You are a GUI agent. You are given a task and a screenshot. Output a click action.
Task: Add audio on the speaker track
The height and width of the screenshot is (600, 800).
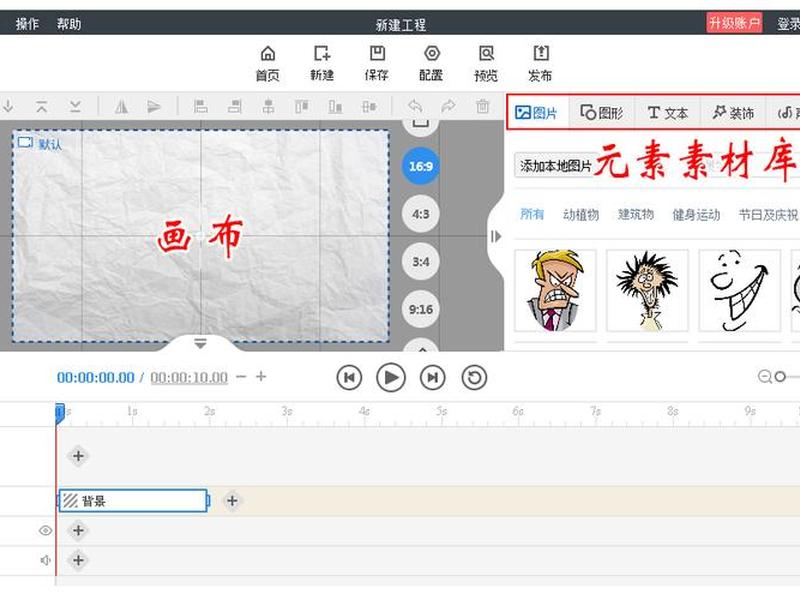pyautogui.click(x=78, y=560)
